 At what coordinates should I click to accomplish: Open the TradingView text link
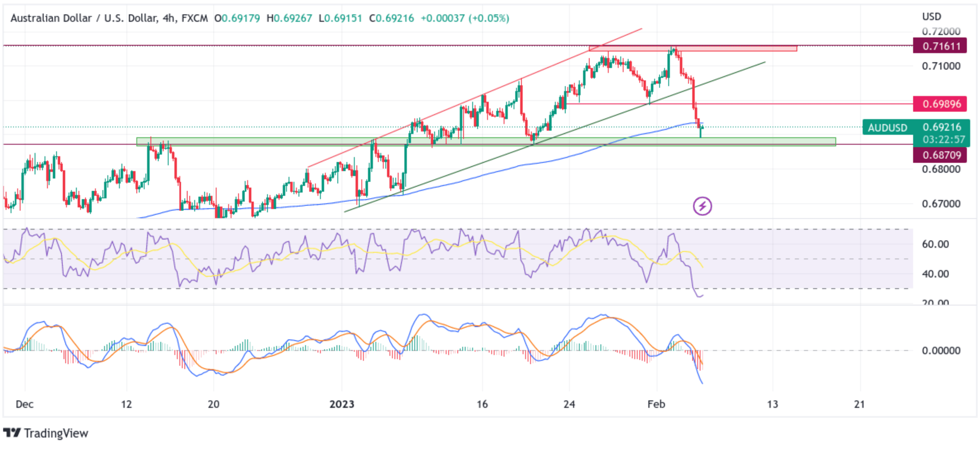pos(56,433)
